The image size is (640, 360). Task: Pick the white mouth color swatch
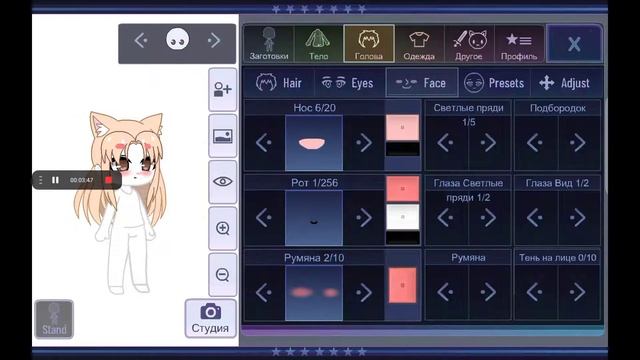coord(402,217)
